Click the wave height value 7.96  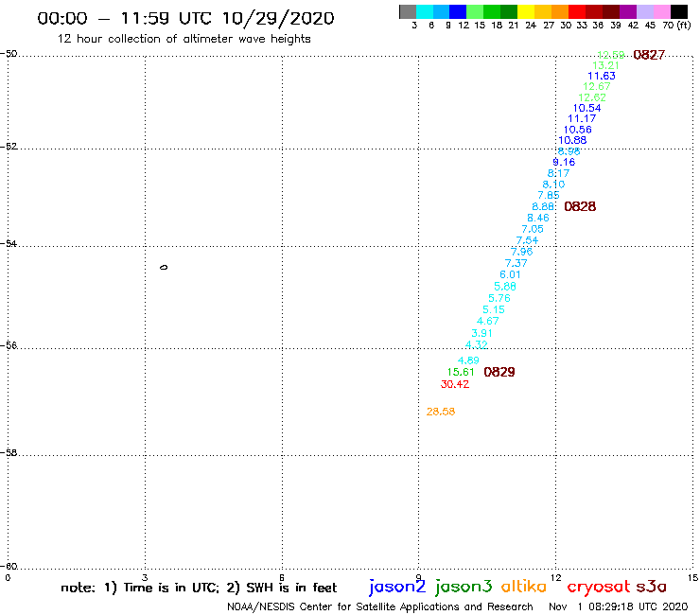(x=522, y=252)
